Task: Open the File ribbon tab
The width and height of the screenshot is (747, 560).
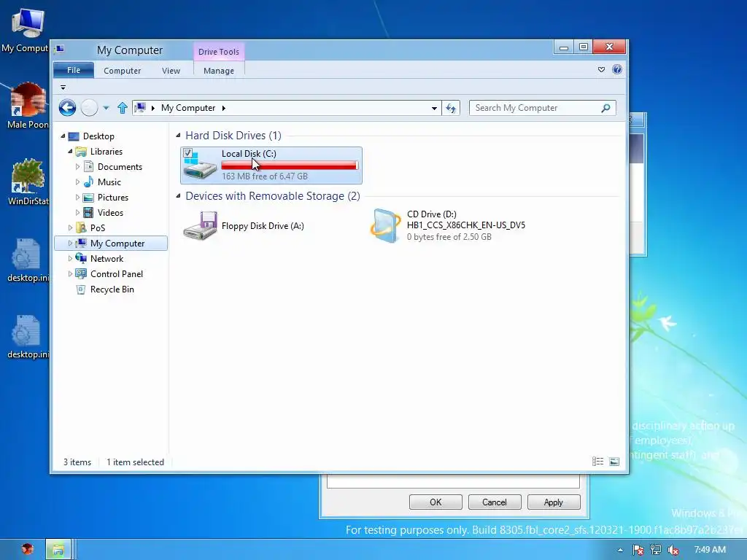Action: pos(74,70)
